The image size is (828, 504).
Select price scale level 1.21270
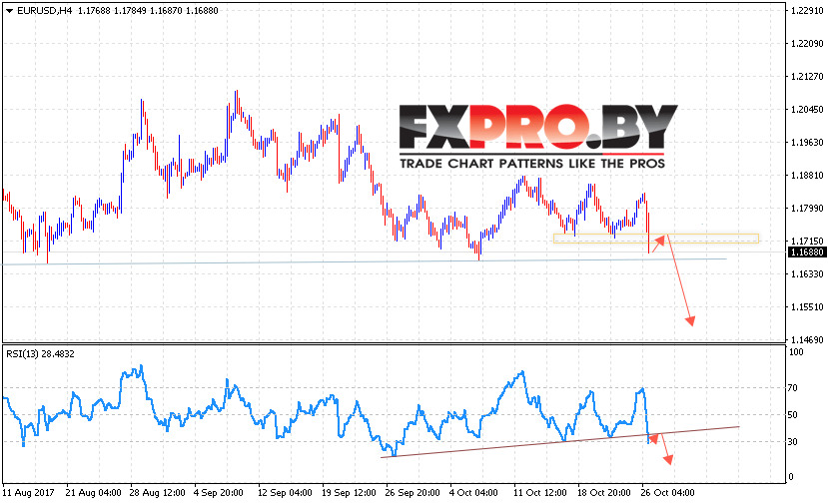pyautogui.click(x=807, y=77)
